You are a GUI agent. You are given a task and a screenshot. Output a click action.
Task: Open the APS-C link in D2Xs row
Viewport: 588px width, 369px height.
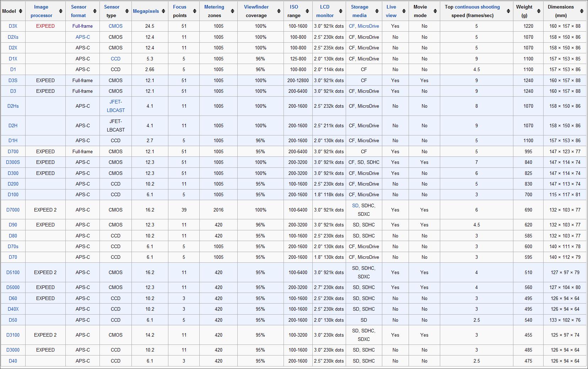82,37
